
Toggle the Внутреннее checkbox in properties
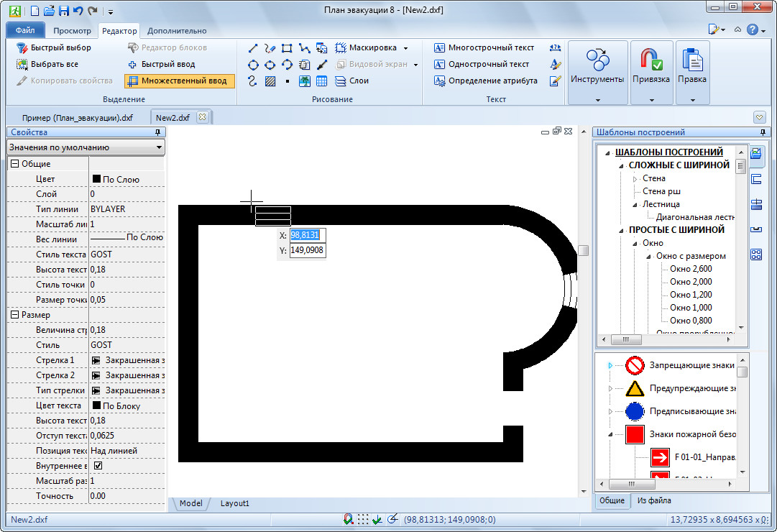point(98,466)
